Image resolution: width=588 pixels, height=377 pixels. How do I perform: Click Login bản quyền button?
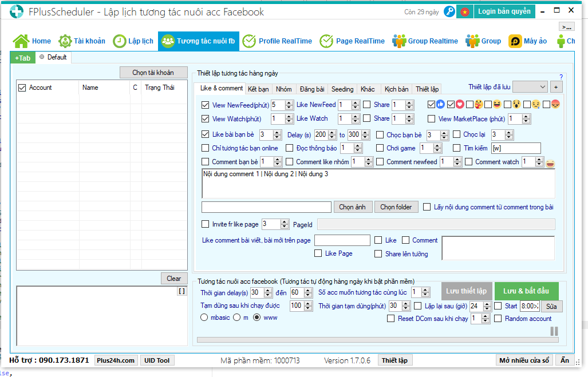[504, 11]
